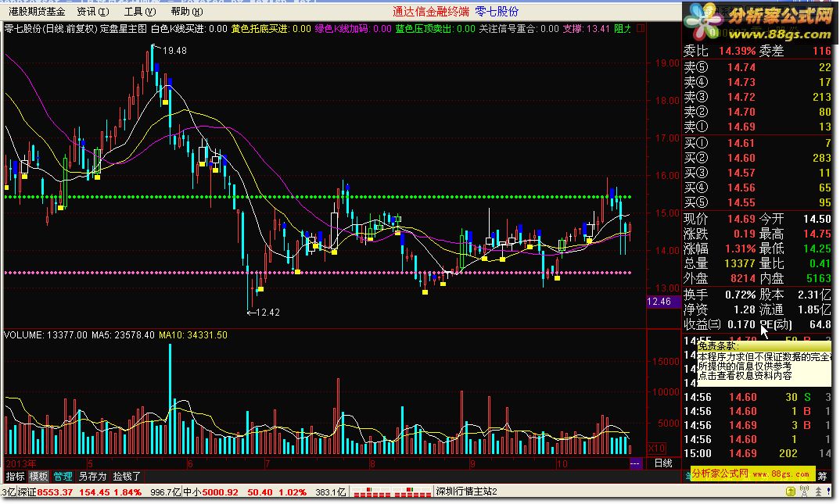This screenshot has width=840, height=504.
Task: Click the 19.48 high price marker
Action: 174,50
